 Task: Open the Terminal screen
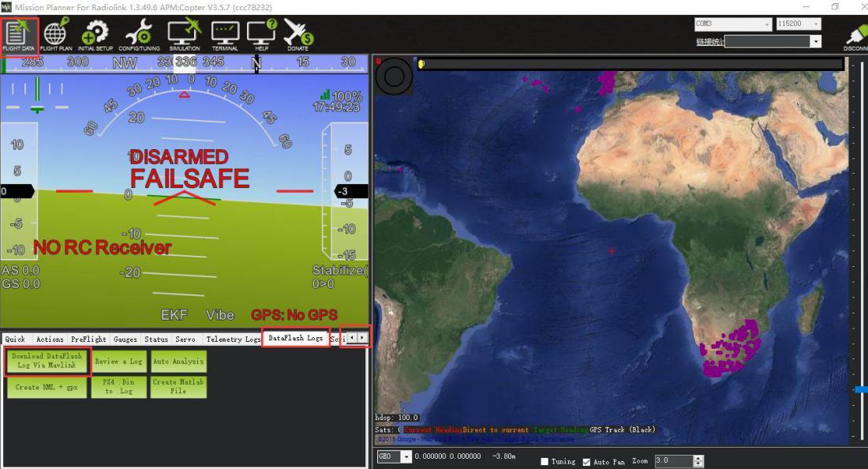[x=225, y=36]
